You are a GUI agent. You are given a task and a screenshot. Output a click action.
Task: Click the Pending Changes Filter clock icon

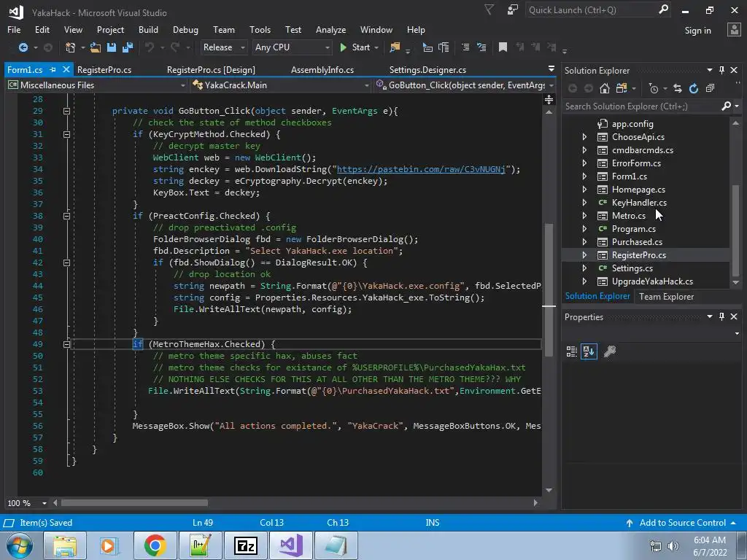654,88
